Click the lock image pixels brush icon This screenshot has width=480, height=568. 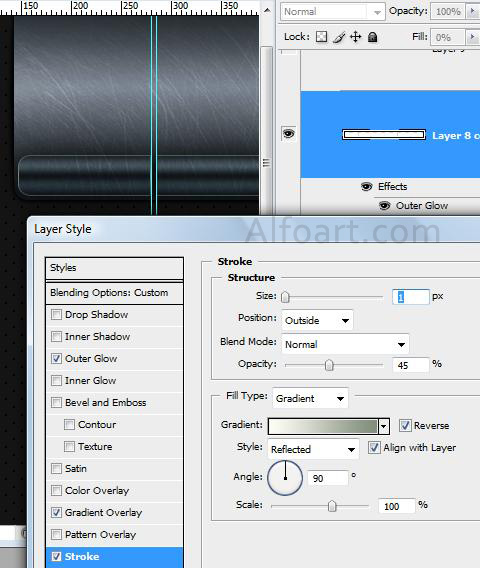point(339,37)
